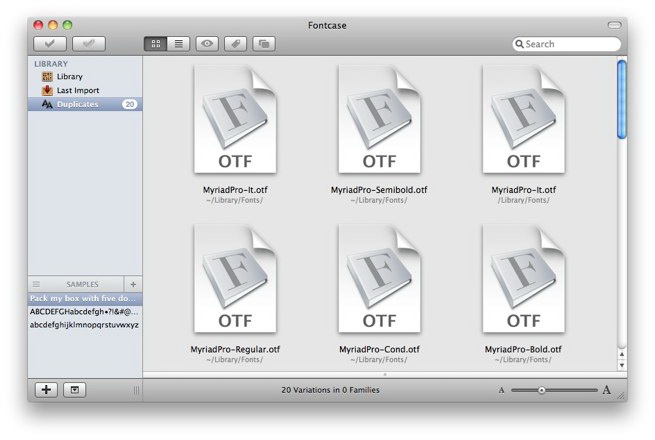Select Last Import in the sidebar
Image resolution: width=655 pixels, height=440 pixels.
point(85,90)
